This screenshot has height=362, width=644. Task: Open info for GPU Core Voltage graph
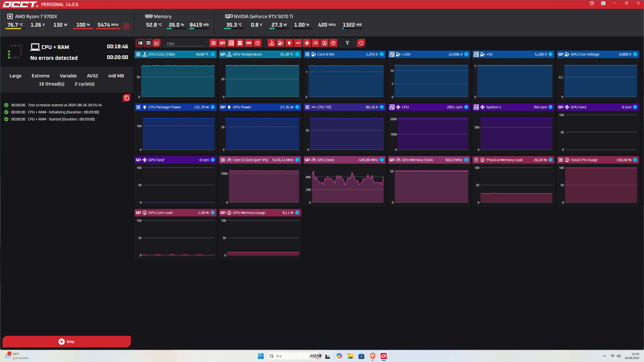pos(635,54)
